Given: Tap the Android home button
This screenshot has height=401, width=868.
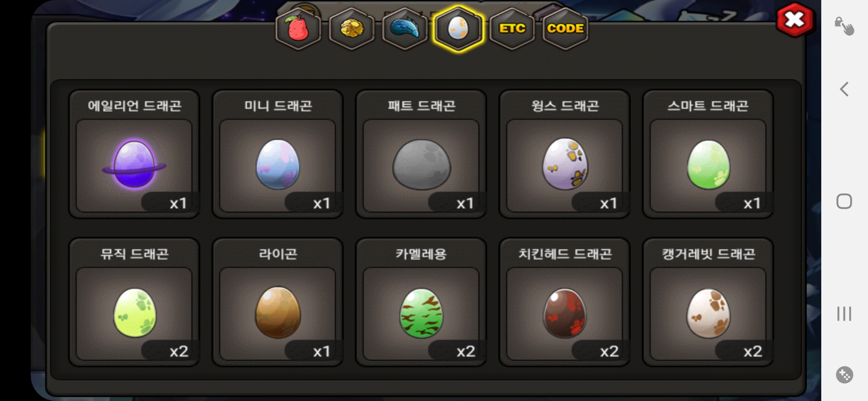Looking at the screenshot, I should [x=844, y=201].
